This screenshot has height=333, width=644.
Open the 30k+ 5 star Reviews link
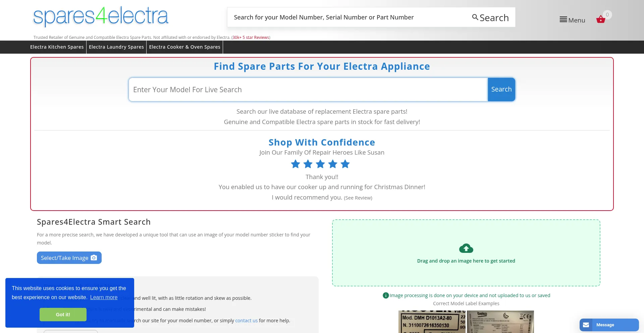tap(251, 38)
